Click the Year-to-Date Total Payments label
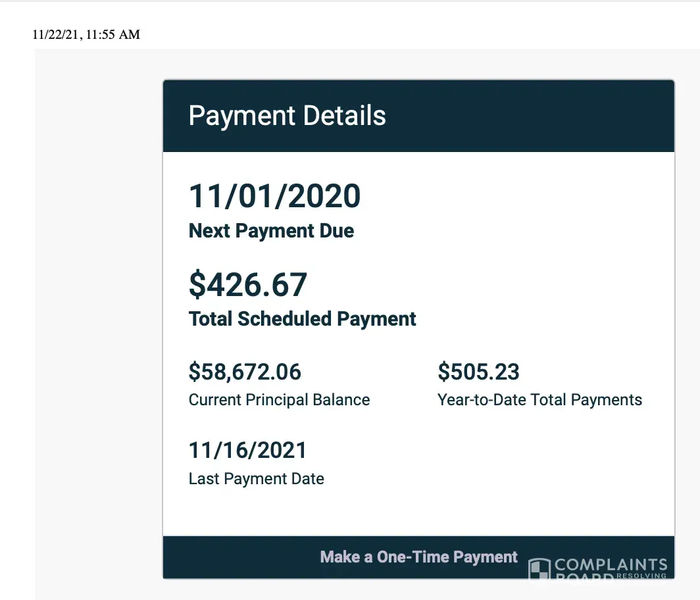The height and width of the screenshot is (600, 700). point(539,400)
